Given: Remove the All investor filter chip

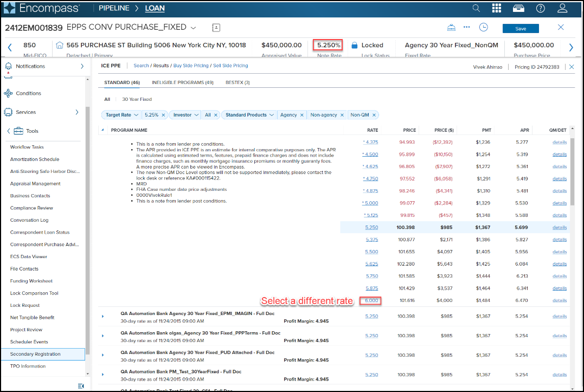Looking at the screenshot, I should 216,115.
